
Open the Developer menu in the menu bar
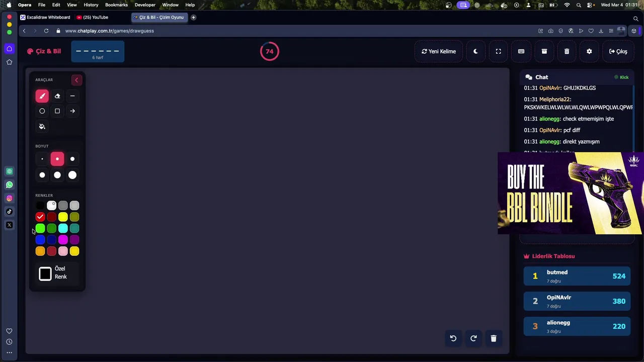(145, 5)
